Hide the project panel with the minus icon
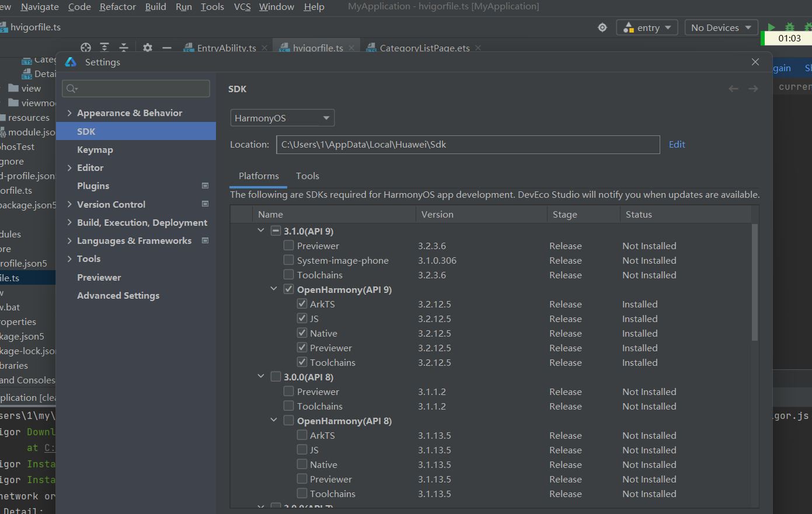 167,48
